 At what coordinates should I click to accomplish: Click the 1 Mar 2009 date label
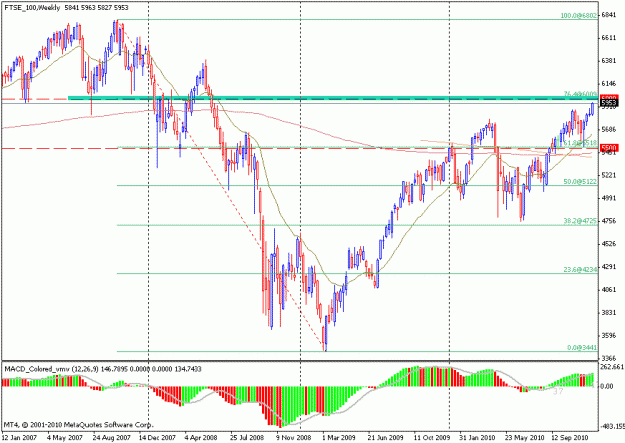click(338, 437)
